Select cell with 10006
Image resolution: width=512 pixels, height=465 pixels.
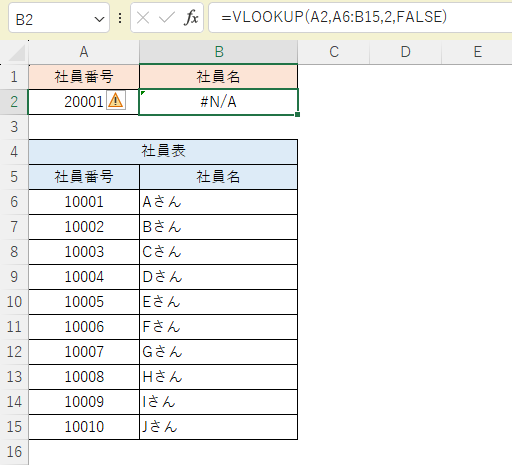click(x=84, y=327)
